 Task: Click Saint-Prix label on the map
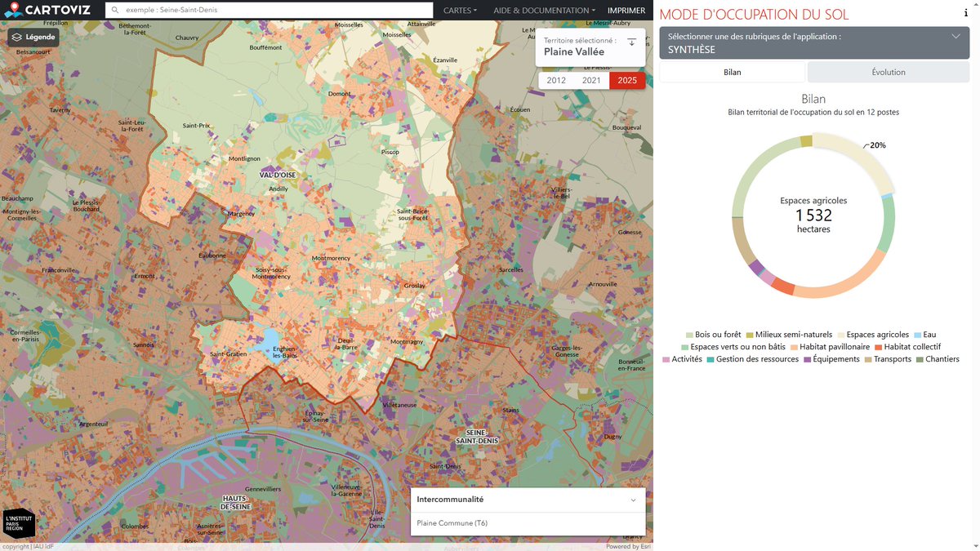tap(197, 126)
